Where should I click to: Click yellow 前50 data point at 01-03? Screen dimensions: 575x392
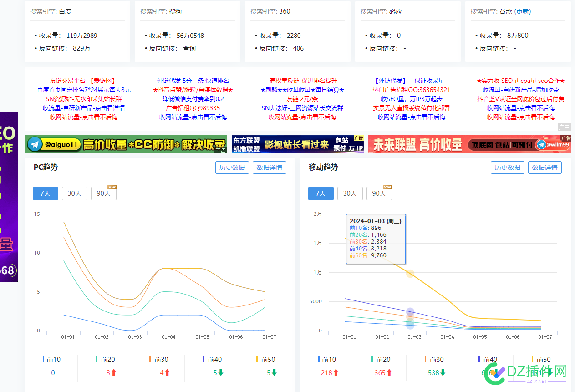[x=410, y=273]
